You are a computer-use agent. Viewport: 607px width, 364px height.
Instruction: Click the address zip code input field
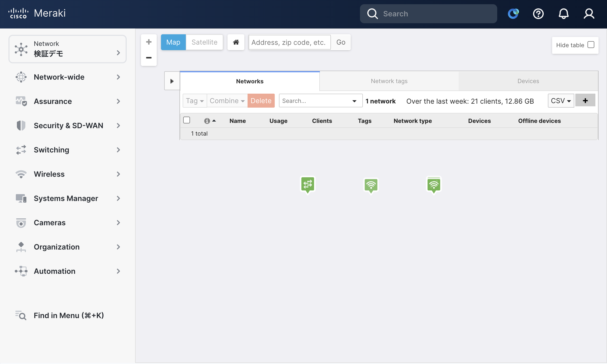(290, 42)
